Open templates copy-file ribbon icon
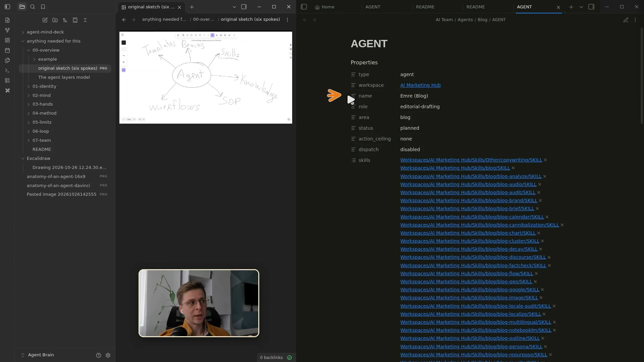This screenshot has width=644, height=362. 7,60
